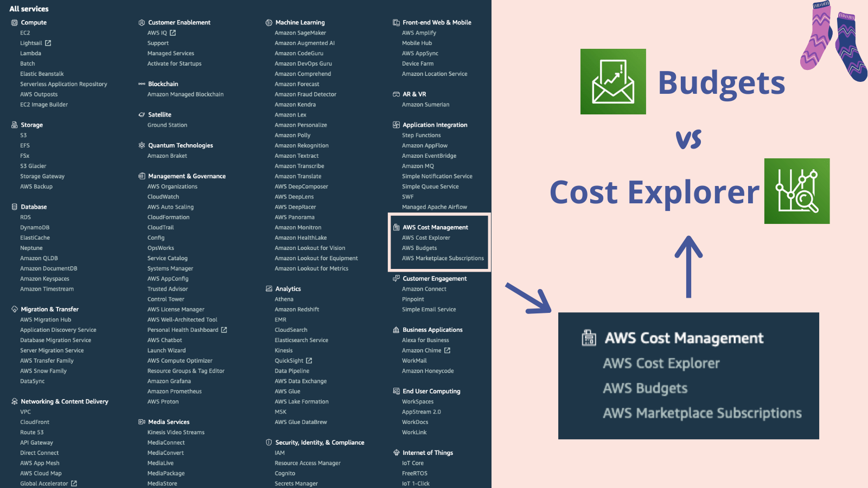Click the Blockchain category icon
The height and width of the screenshot is (488, 868).
point(141,84)
